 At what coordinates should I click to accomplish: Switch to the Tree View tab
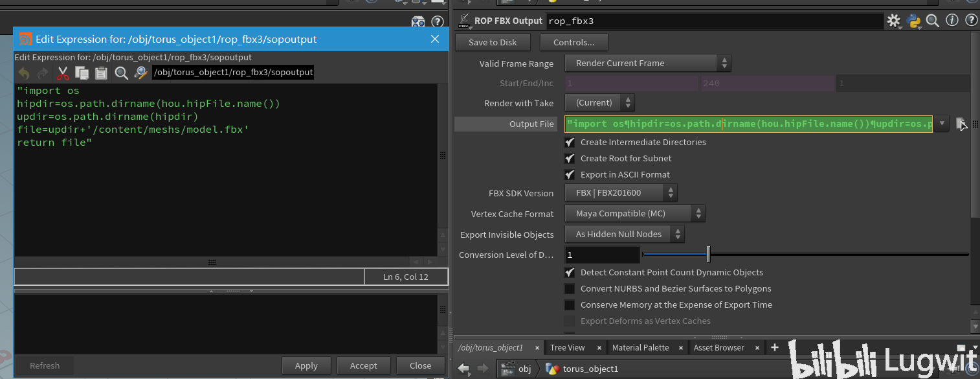[568, 348]
